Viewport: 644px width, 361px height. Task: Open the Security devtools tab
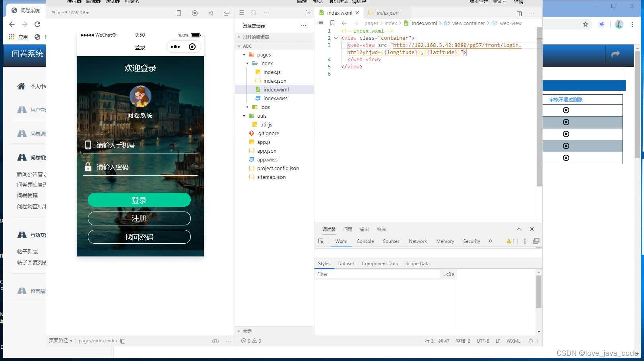pos(471,241)
